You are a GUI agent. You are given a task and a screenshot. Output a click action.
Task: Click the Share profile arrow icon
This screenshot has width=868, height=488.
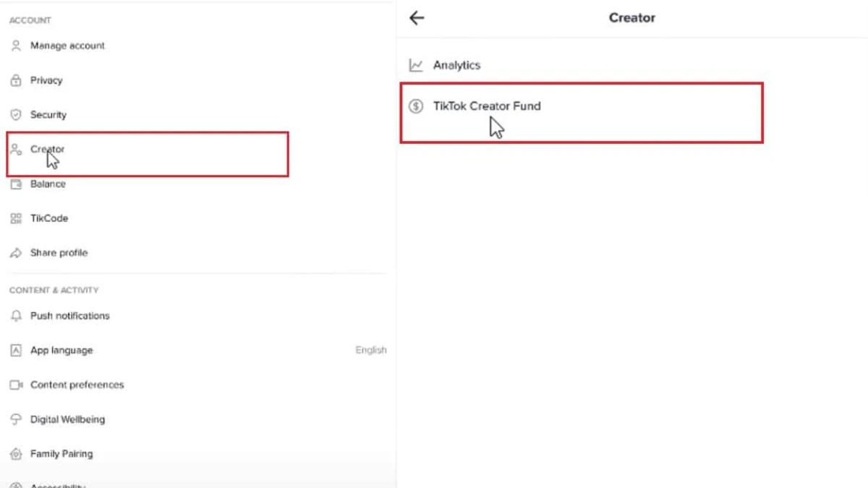[x=16, y=253]
